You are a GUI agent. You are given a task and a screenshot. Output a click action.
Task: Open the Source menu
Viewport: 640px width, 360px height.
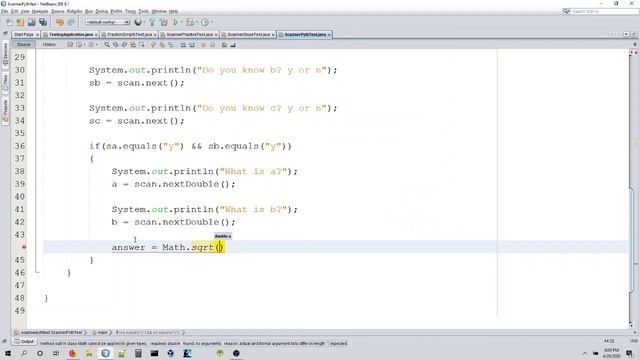tap(58, 11)
